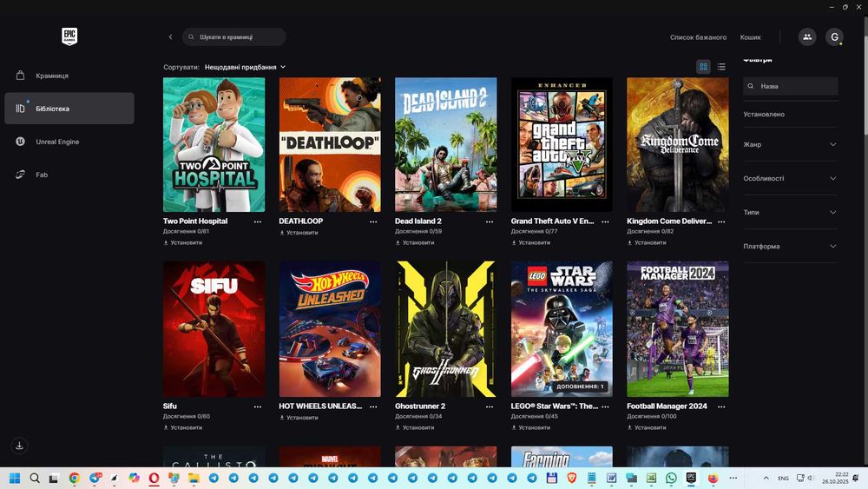Expand the Платформа filter
Image resolution: width=868 pixels, height=489 pixels.
click(x=791, y=247)
